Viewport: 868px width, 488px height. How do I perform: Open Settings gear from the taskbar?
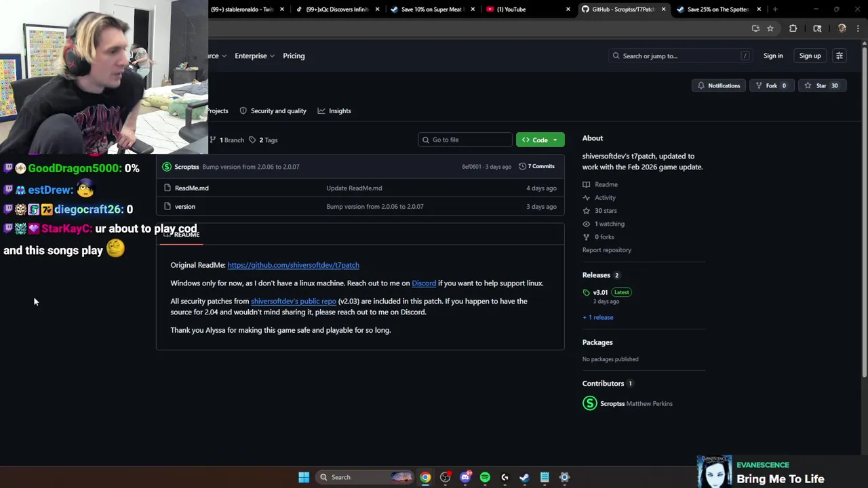click(x=564, y=477)
